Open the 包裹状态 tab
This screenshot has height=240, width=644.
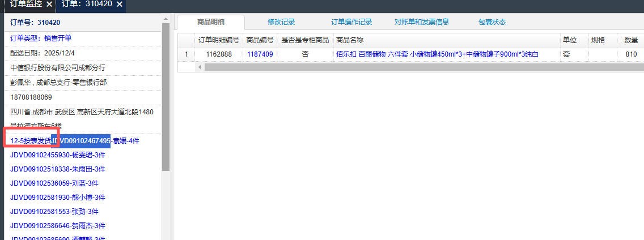pyautogui.click(x=492, y=22)
